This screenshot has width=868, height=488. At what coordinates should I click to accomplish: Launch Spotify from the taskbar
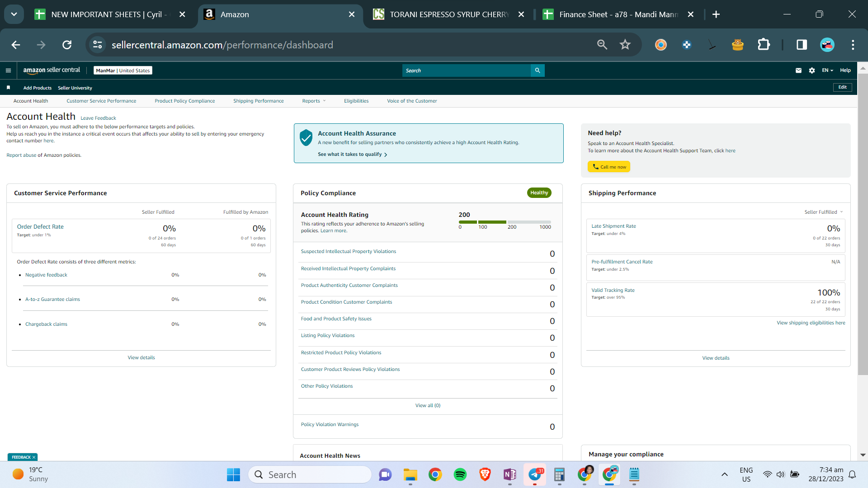460,474
